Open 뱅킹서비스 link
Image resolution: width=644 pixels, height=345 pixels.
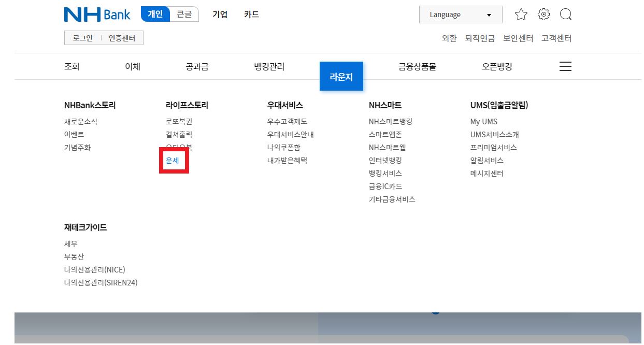coord(385,174)
